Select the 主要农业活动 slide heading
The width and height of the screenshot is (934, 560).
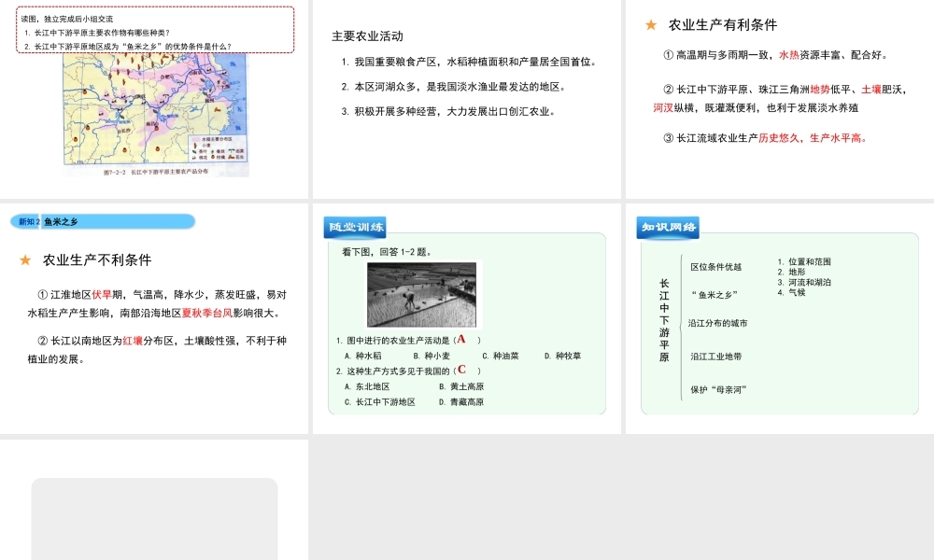tap(367, 36)
